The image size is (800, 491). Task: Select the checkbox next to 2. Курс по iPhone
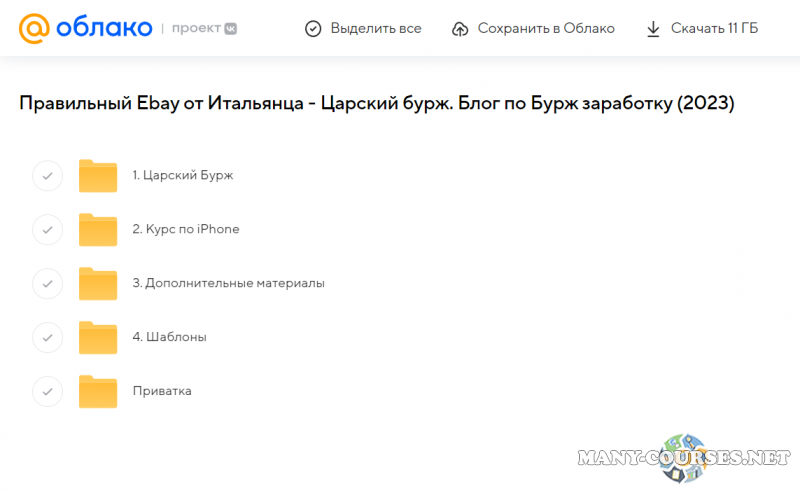(x=47, y=230)
